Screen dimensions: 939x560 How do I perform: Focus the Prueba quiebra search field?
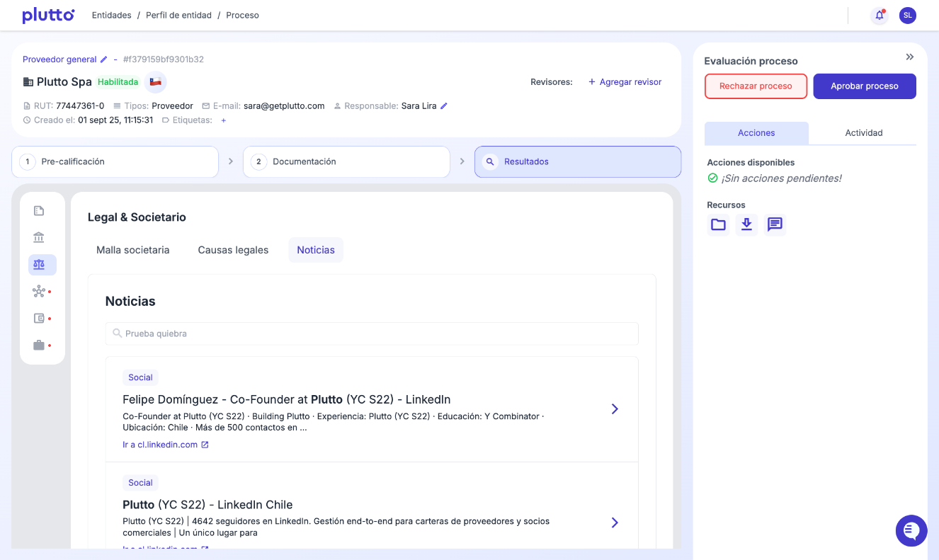click(x=372, y=333)
